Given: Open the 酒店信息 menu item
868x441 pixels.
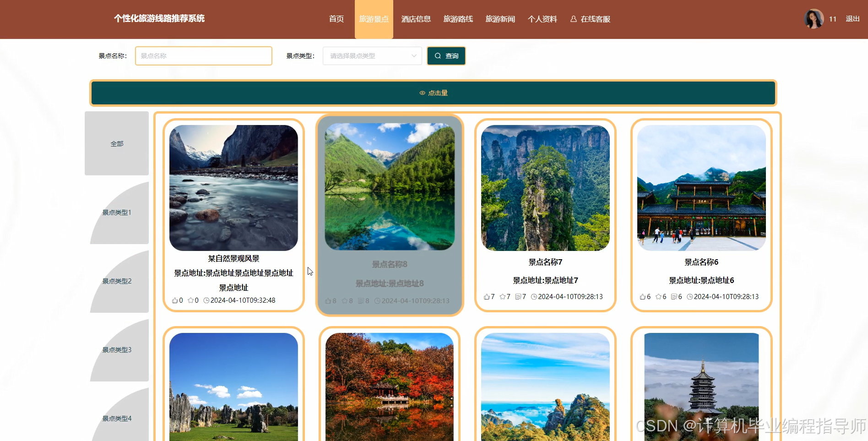Looking at the screenshot, I should [x=416, y=19].
